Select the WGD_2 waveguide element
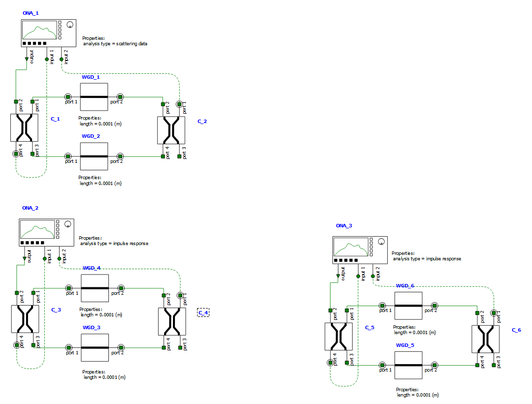 94,156
